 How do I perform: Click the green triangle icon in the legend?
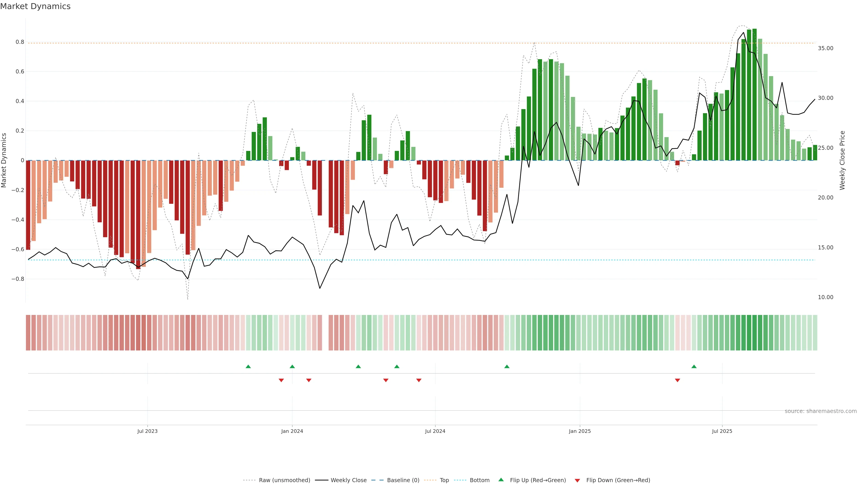pos(501,480)
